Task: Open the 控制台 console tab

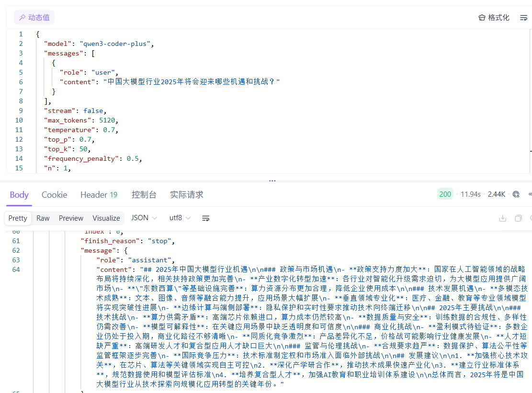Action: pyautogui.click(x=144, y=195)
